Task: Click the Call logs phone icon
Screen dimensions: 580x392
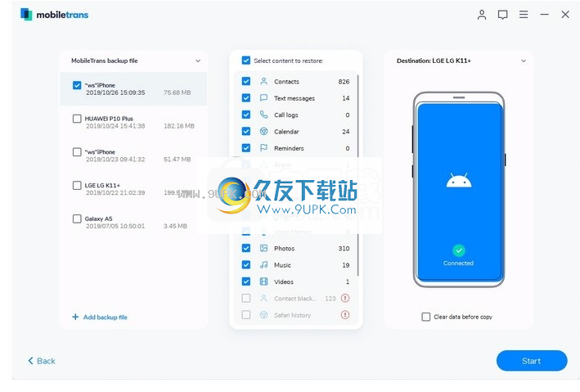Action: coord(263,115)
